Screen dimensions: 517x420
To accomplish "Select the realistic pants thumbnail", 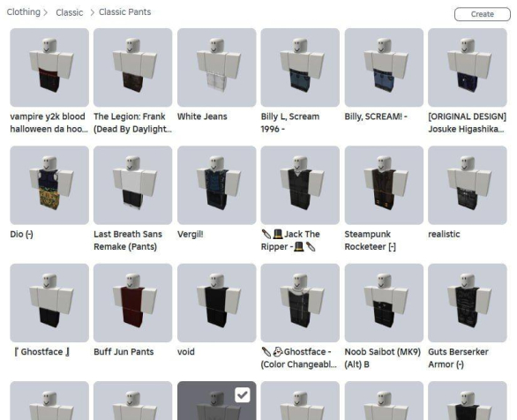I will pyautogui.click(x=468, y=185).
